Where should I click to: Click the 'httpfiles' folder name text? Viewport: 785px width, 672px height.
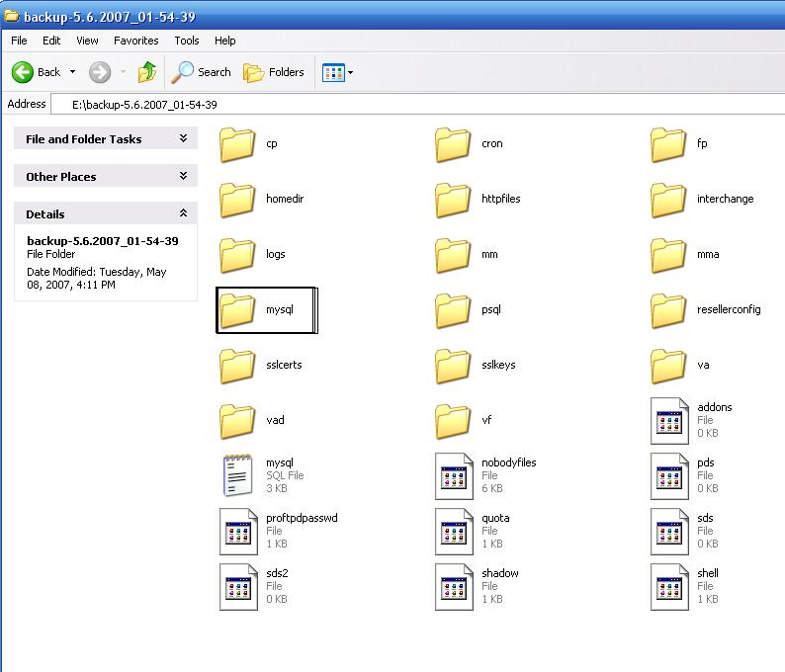(x=501, y=199)
